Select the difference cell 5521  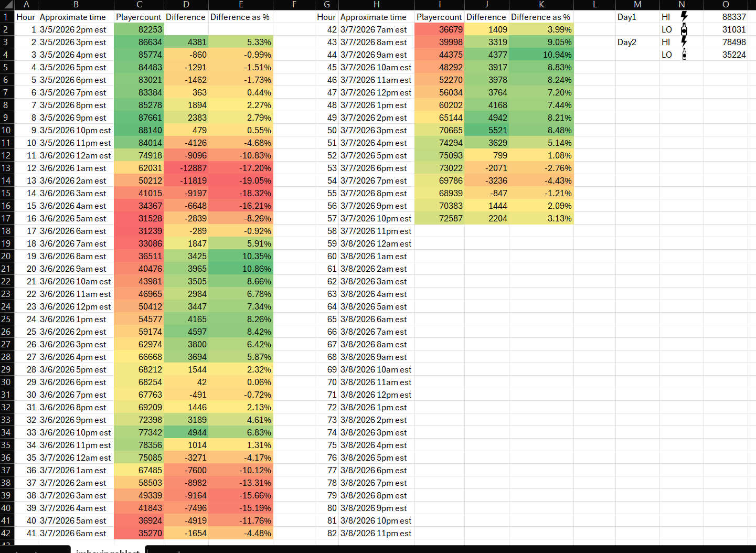(487, 130)
